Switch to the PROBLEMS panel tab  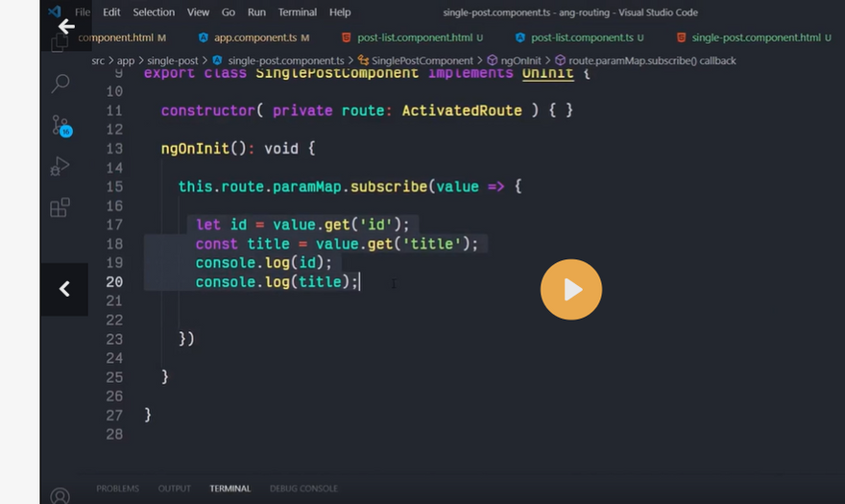tap(117, 489)
